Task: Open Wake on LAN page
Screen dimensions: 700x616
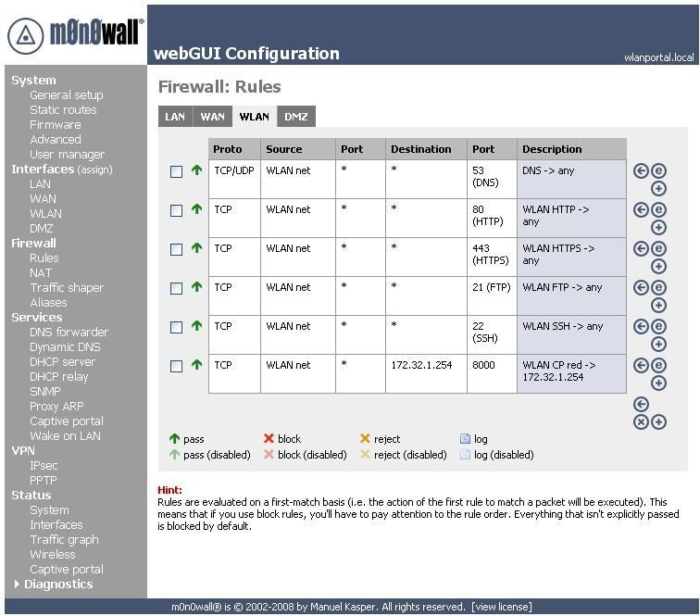Action: point(65,436)
